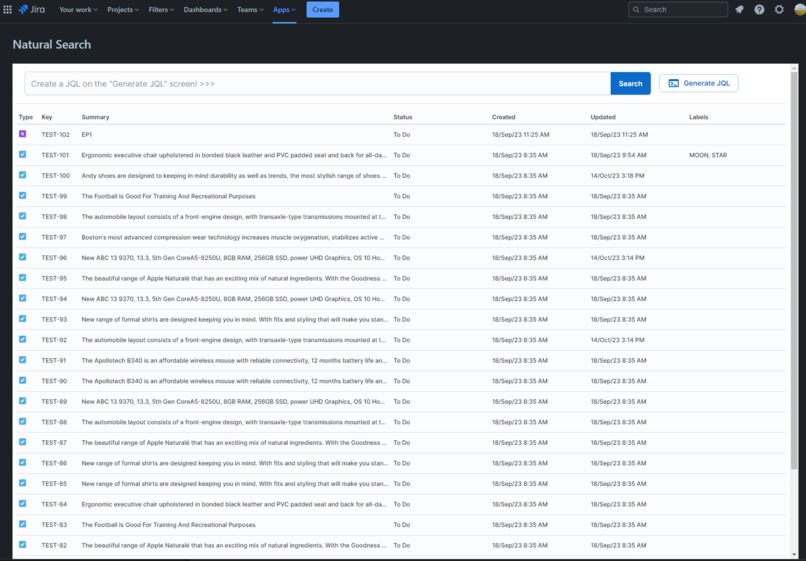Click the Status column header
806x561 pixels.
point(402,117)
